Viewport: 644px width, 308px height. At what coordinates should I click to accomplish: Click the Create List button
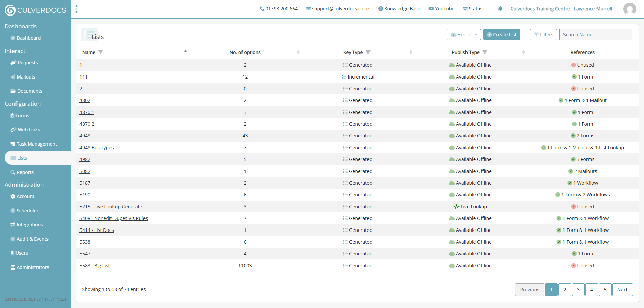pyautogui.click(x=502, y=35)
